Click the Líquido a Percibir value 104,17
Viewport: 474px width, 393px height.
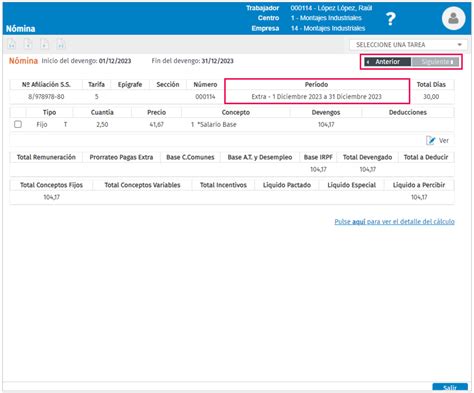tap(419, 197)
